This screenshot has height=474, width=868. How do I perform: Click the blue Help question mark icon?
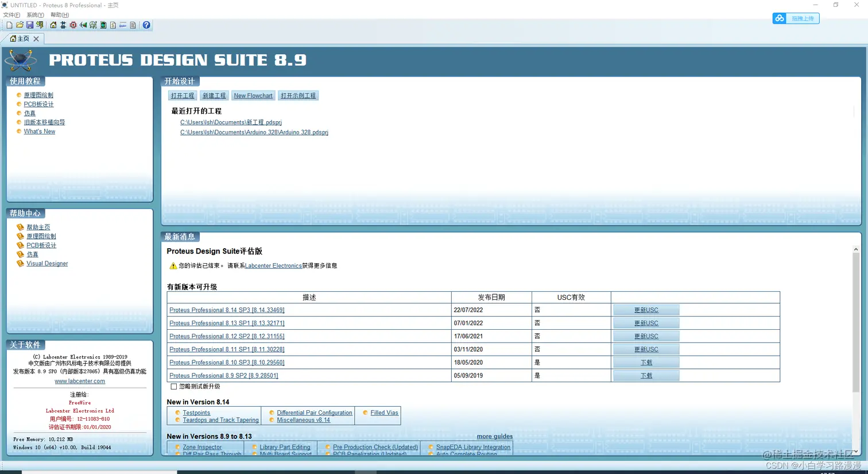pos(146,25)
